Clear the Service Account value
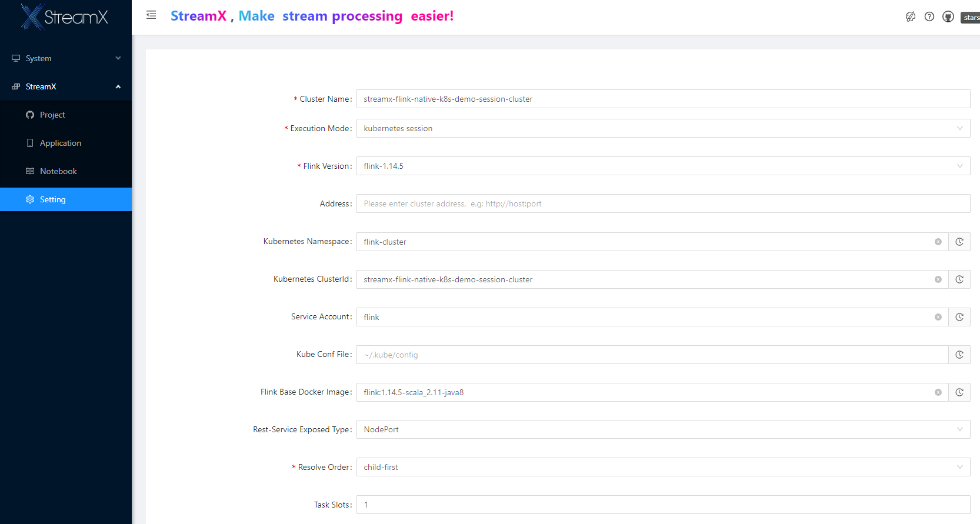This screenshot has height=524, width=980. (938, 317)
